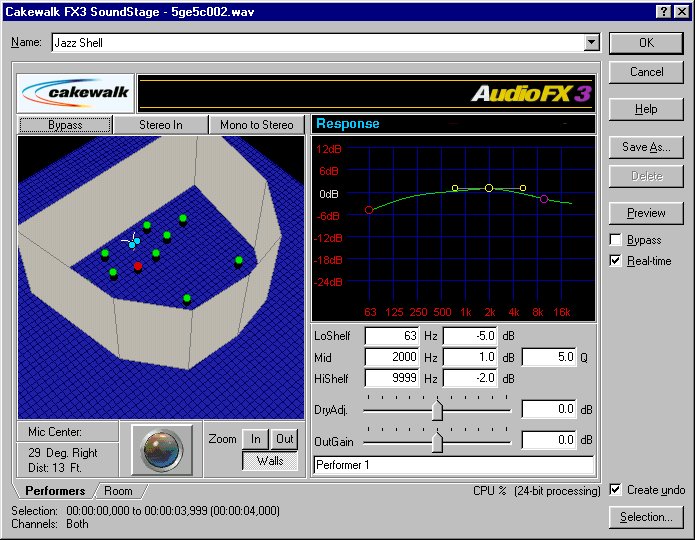Select the Performers tab
Viewport: 695px width, 540px height.
click(x=55, y=491)
